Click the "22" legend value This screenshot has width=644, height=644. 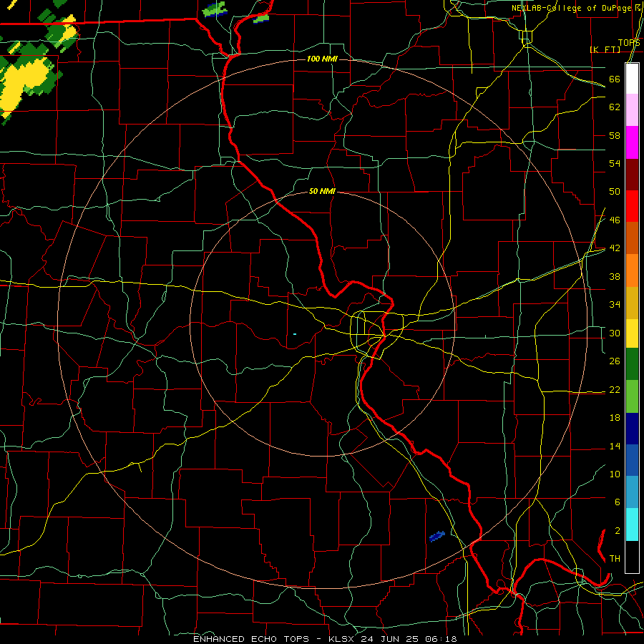[x=615, y=389]
